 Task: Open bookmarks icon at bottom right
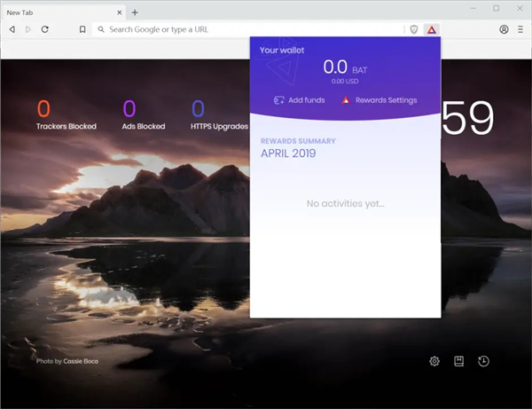pyautogui.click(x=458, y=361)
